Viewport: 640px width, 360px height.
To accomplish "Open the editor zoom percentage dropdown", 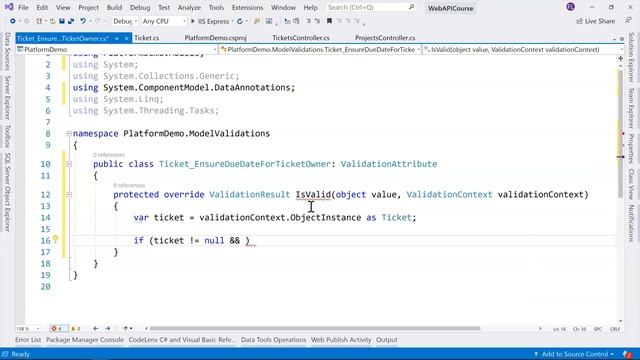I will (28, 329).
